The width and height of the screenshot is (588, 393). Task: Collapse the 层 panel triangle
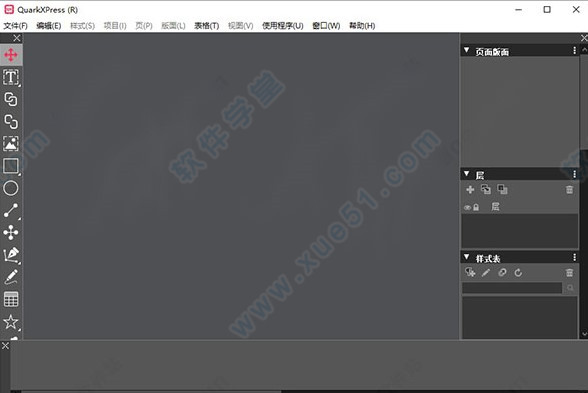[x=466, y=174]
